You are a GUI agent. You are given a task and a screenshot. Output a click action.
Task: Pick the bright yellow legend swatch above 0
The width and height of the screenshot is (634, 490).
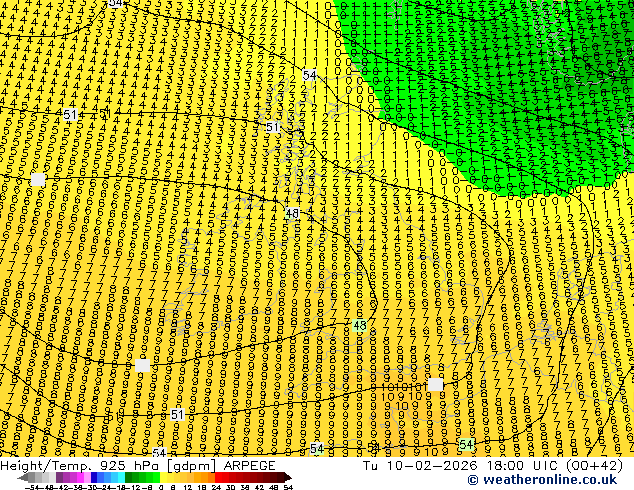coord(163,477)
